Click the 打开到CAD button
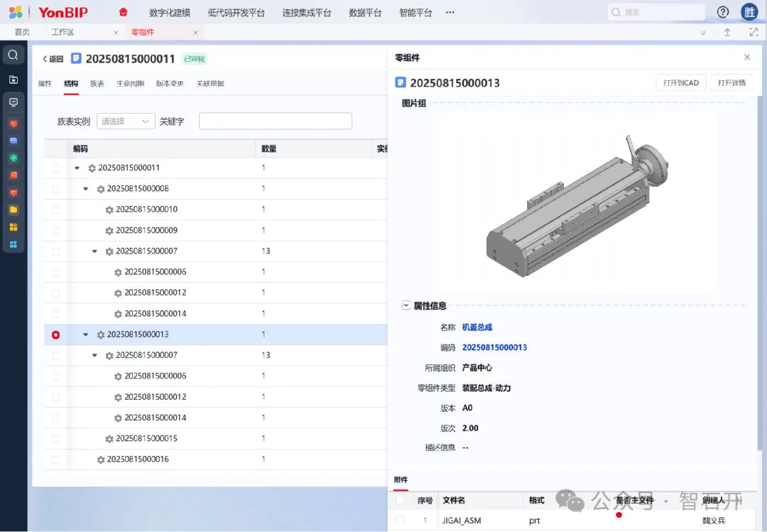 (x=680, y=83)
